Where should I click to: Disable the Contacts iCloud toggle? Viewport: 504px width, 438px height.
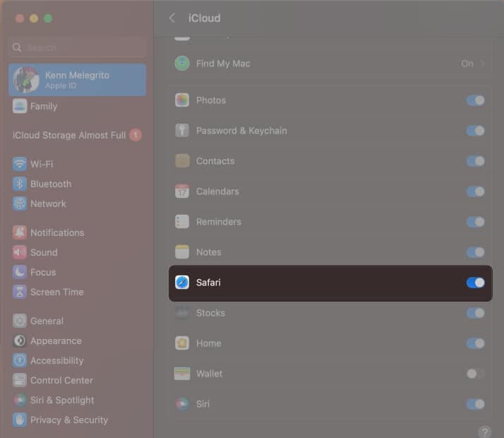[x=475, y=161]
